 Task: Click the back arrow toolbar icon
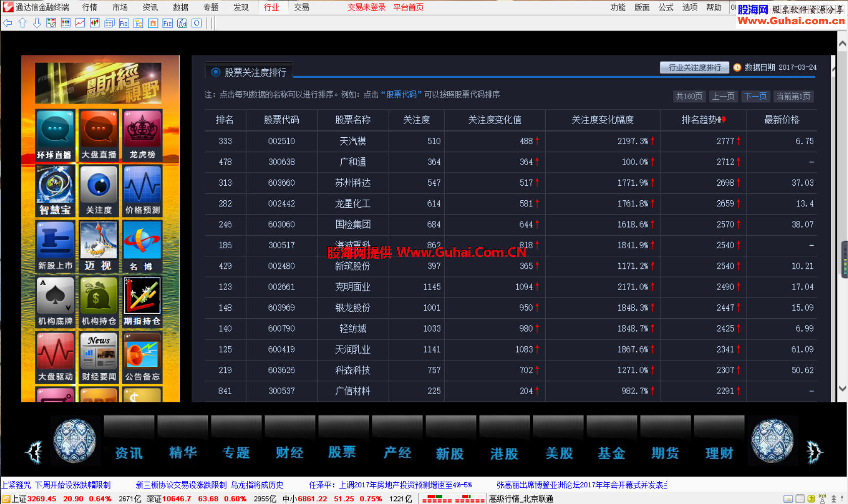click(8, 23)
